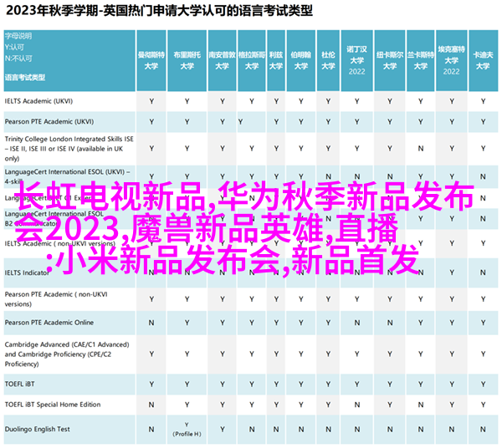Click Y for IELTS Academic (UKVI) under 卡迪夫大学
Image resolution: width=502 pixels, height=448 pixels.
click(x=483, y=101)
